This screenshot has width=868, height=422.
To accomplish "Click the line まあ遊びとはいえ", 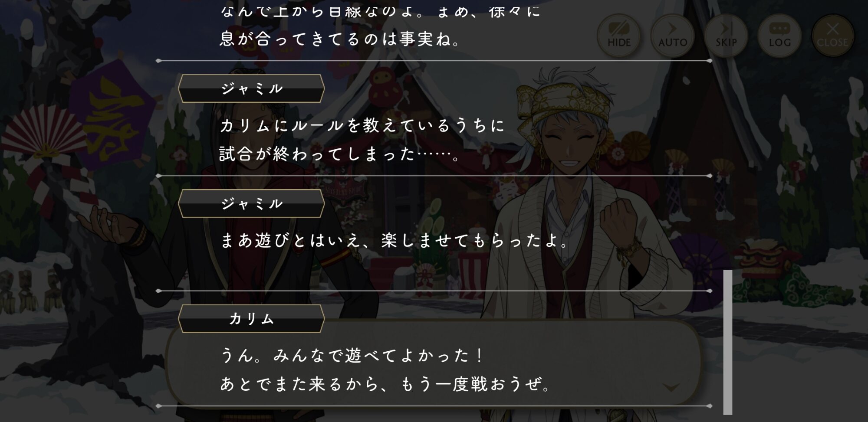I will 394,240.
